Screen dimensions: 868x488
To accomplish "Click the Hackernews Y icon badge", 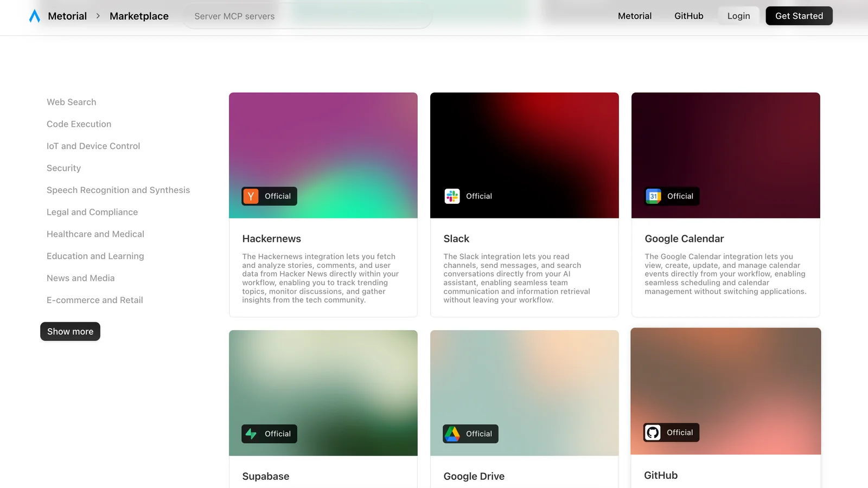I will (251, 196).
